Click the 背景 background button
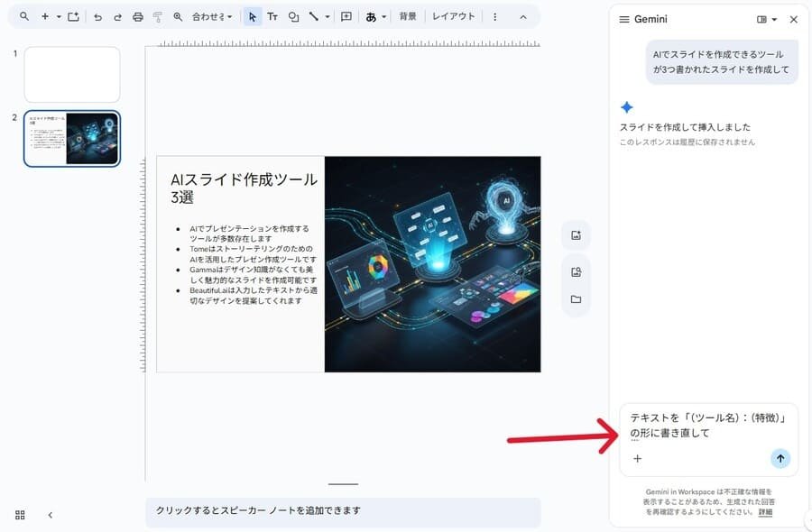The width and height of the screenshot is (812, 532). tap(409, 15)
